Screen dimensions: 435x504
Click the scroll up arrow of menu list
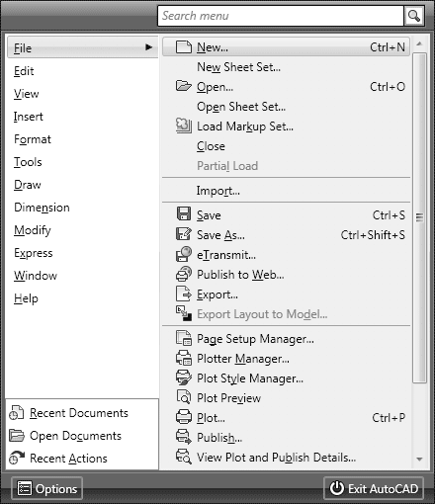(x=419, y=43)
